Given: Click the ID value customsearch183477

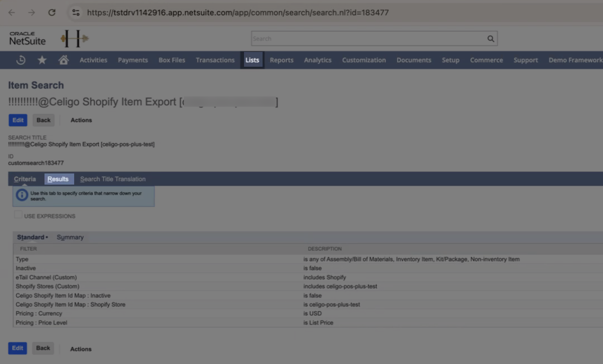Looking at the screenshot, I should click(36, 163).
